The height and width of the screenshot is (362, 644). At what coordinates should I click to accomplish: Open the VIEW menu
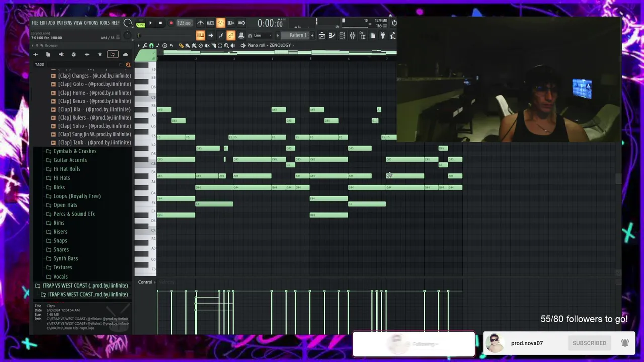click(x=77, y=23)
